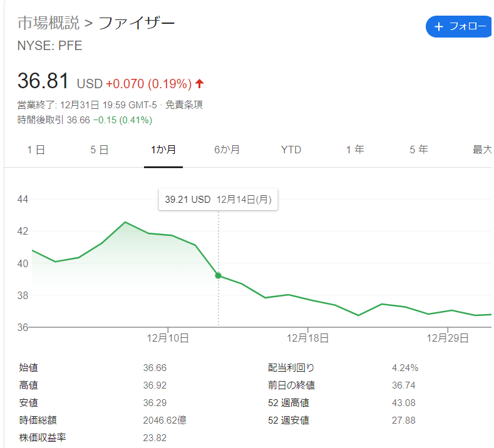
Task: Click the 配当利回り label
Action: (291, 368)
